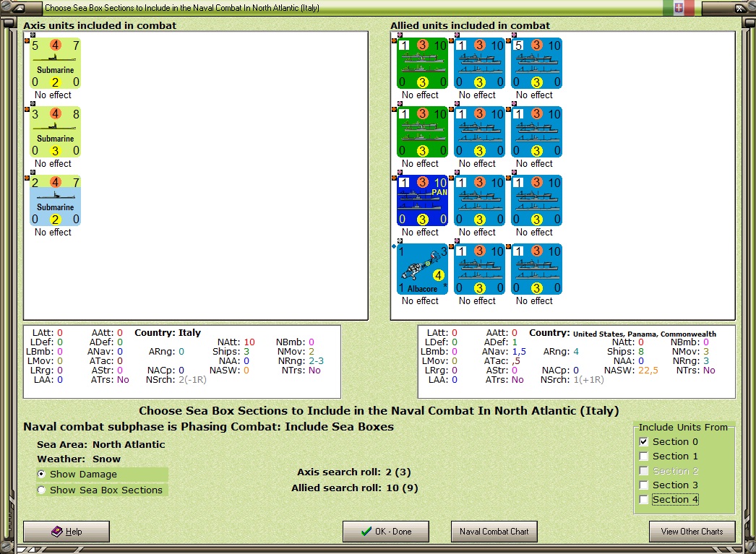Enable the Section 1 checkbox

(643, 456)
